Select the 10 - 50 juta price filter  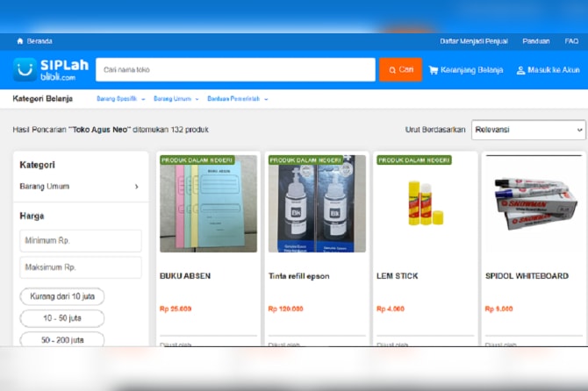[62, 318]
